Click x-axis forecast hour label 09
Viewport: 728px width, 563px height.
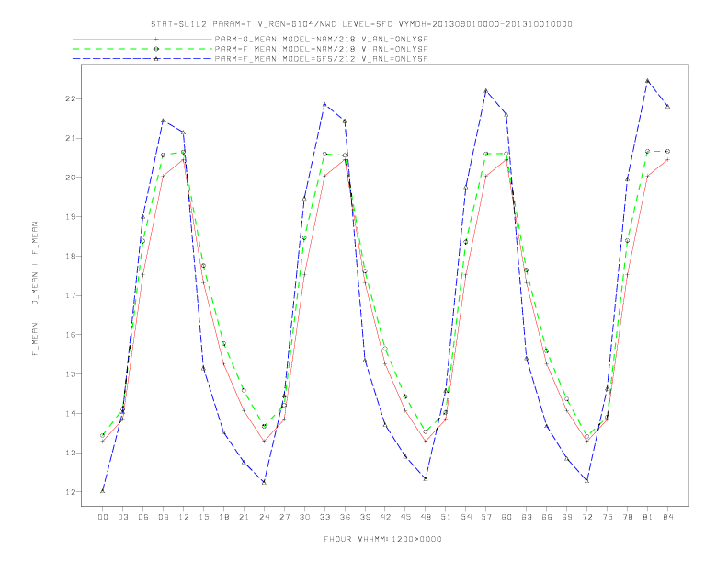point(163,517)
